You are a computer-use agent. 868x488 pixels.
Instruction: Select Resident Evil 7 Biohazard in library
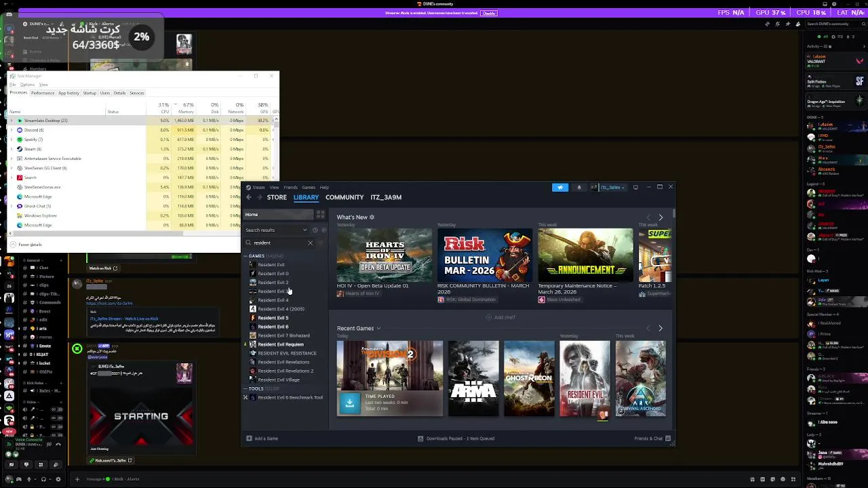point(283,335)
